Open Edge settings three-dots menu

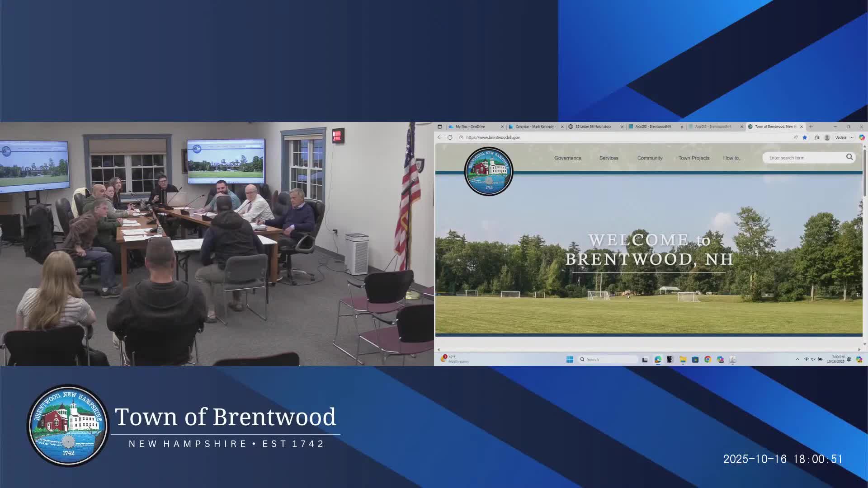pyautogui.click(x=852, y=137)
